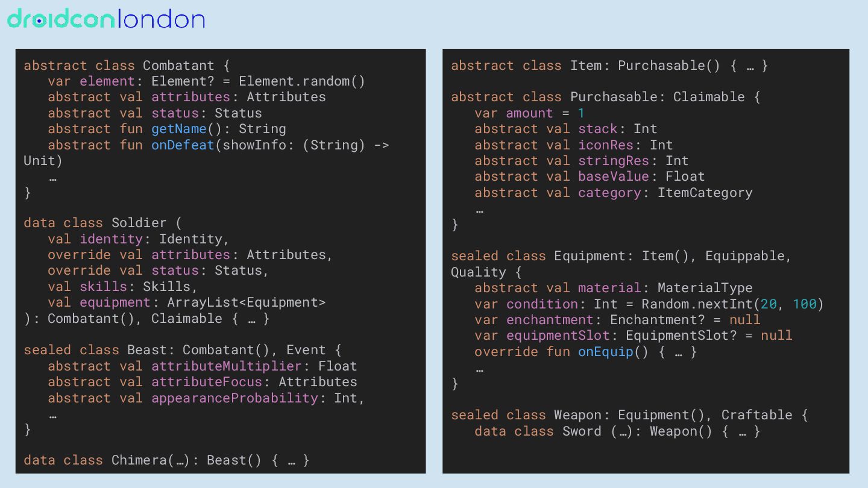Click the baseValue property name
This screenshot has width=868, height=488.
pos(614,177)
